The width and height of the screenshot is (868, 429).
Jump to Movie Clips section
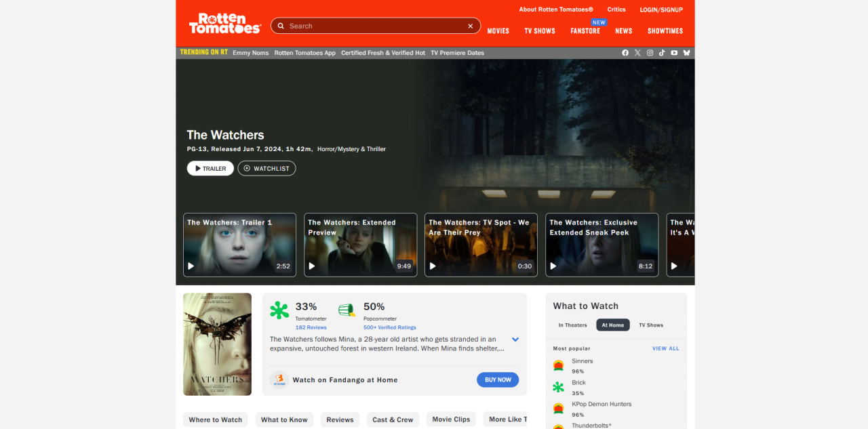pos(452,420)
